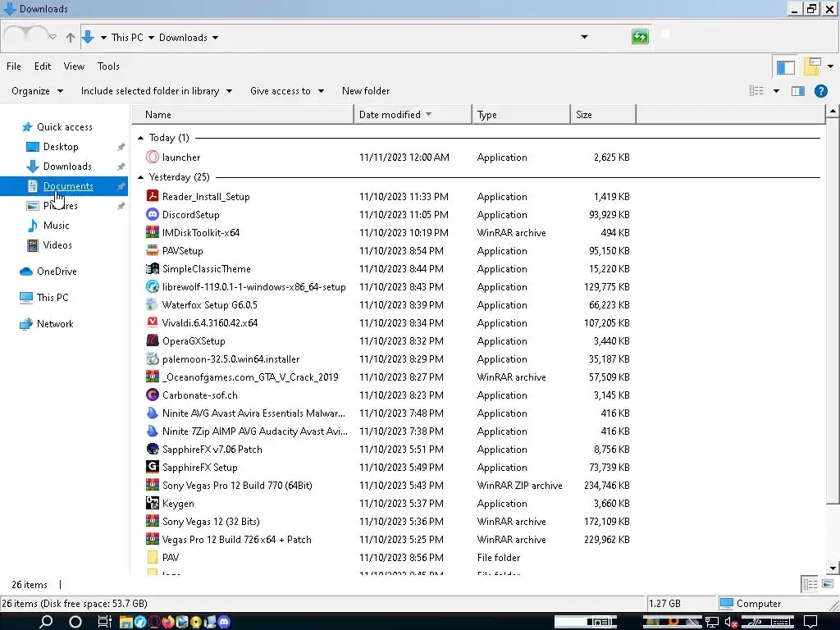Open the View menu
The image size is (840, 630).
tap(74, 66)
